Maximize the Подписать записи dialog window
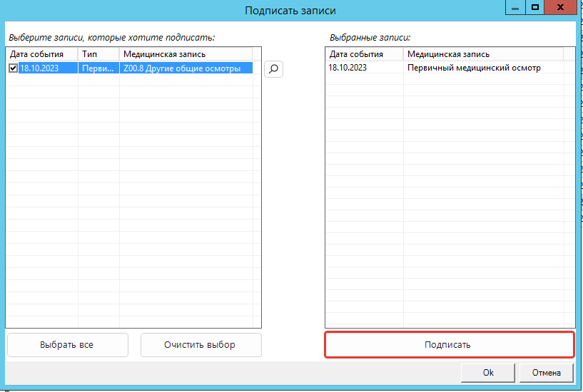The height and width of the screenshot is (392, 583). point(534,8)
